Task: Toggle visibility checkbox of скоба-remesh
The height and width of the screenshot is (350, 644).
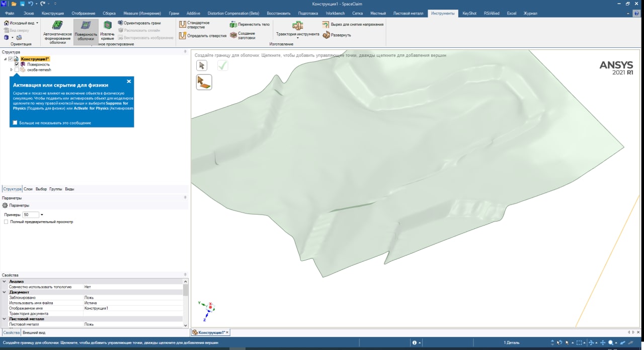Action: (17, 70)
